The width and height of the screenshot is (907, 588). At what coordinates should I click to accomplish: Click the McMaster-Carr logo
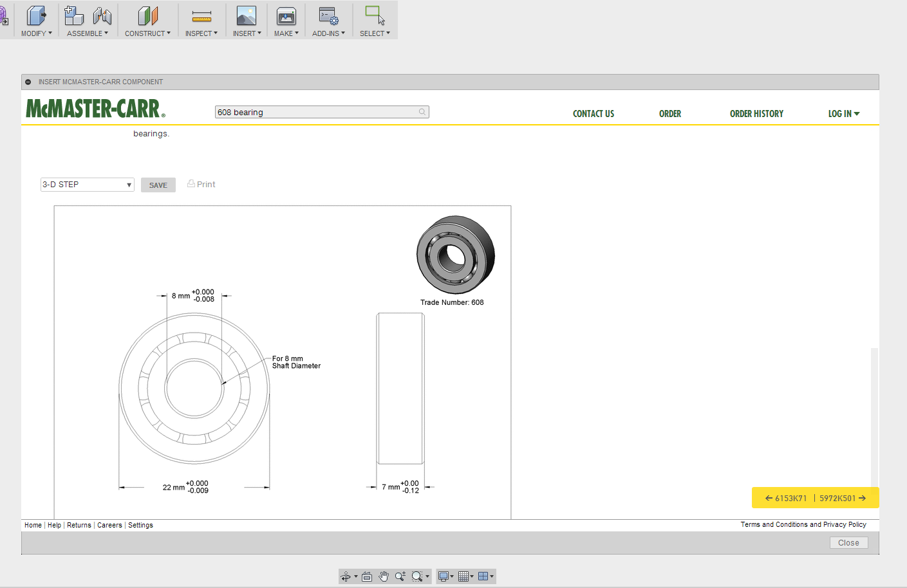click(x=95, y=108)
